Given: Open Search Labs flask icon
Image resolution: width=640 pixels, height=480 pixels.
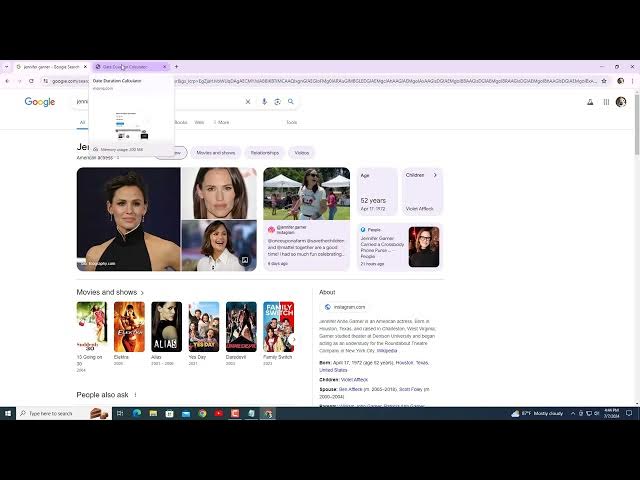Looking at the screenshot, I should pos(590,102).
